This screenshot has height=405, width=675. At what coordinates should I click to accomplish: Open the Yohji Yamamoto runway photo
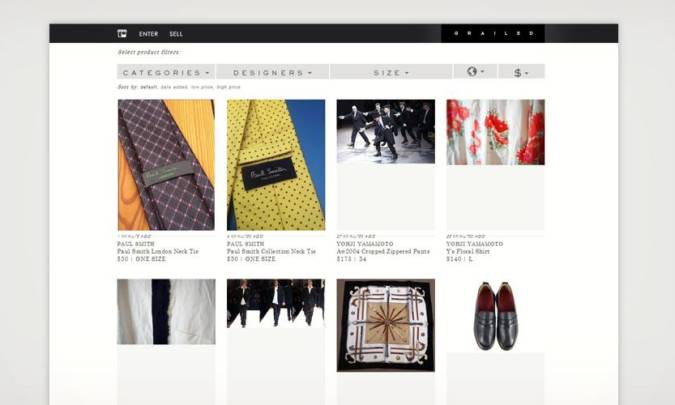[x=385, y=131]
